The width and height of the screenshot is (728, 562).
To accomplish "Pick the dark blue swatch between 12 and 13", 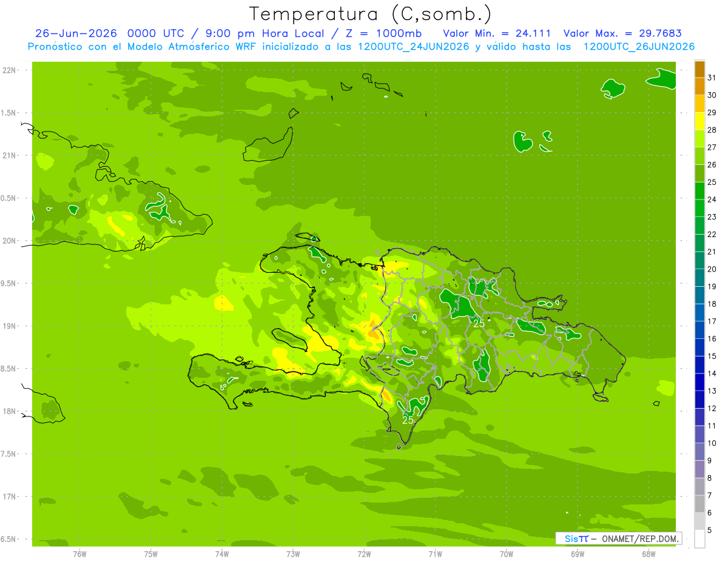I will [x=699, y=400].
